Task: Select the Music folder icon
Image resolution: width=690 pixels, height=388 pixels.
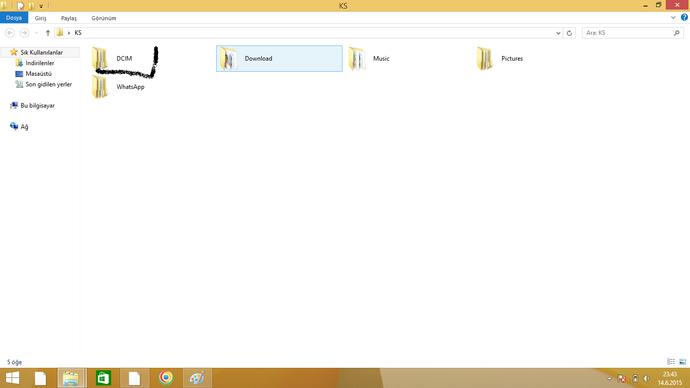Action: (356, 59)
